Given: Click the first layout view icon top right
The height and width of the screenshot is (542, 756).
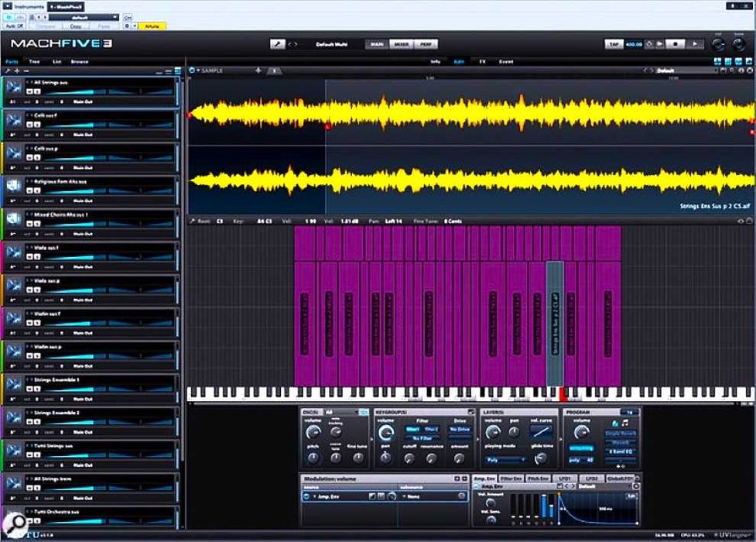Looking at the screenshot, I should coord(717,61).
